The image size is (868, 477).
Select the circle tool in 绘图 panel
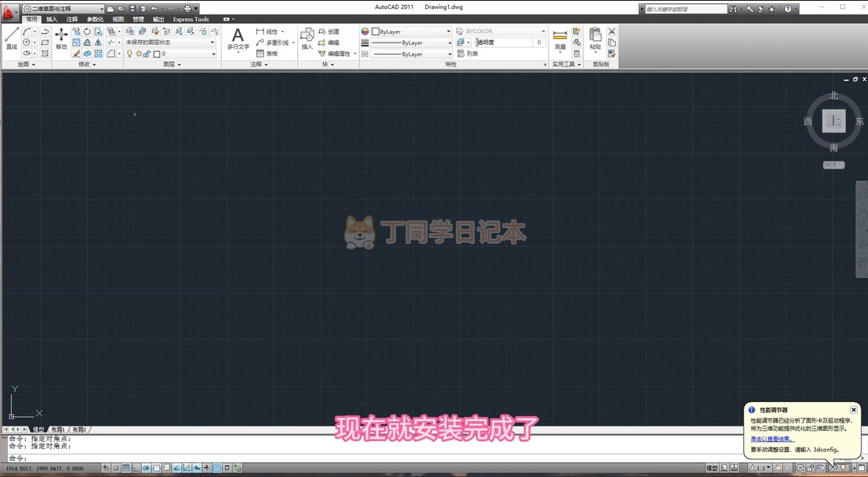tap(26, 43)
